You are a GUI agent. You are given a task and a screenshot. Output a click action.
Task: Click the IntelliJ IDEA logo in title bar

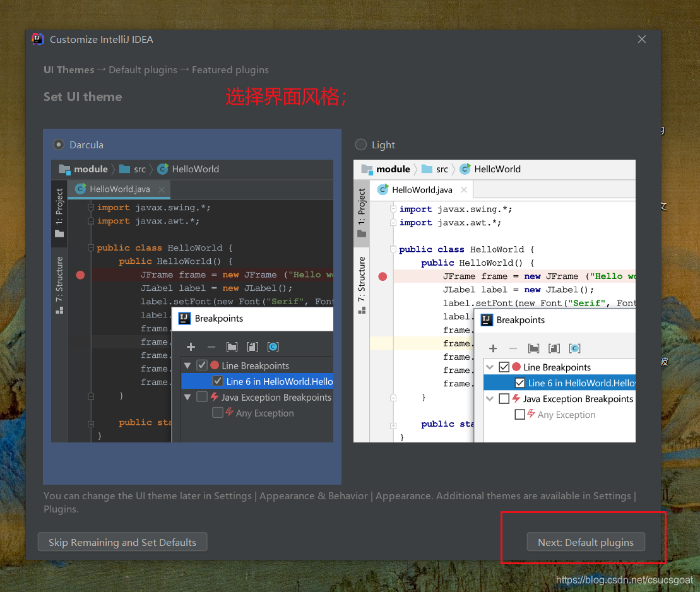coord(38,39)
